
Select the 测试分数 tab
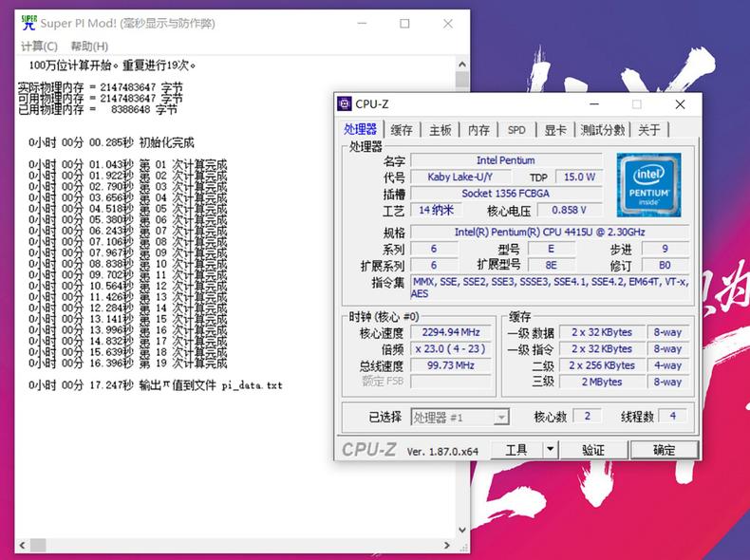pyautogui.click(x=603, y=130)
